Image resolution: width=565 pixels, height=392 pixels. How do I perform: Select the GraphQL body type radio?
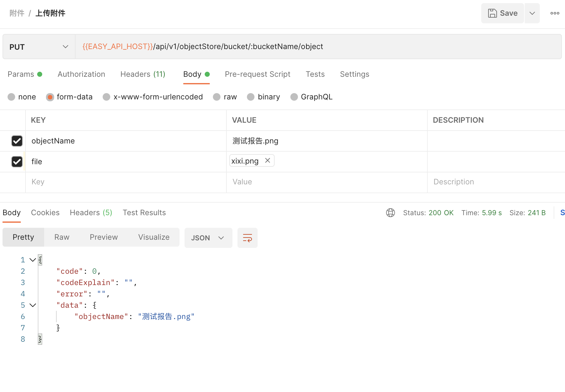[294, 97]
